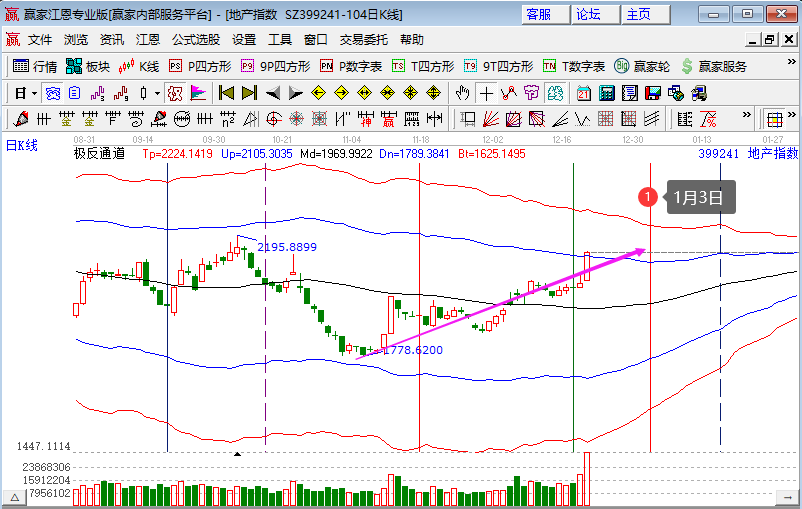The width and height of the screenshot is (802, 509).
Task: Open the calendar icon showing 21
Action: coord(583,93)
